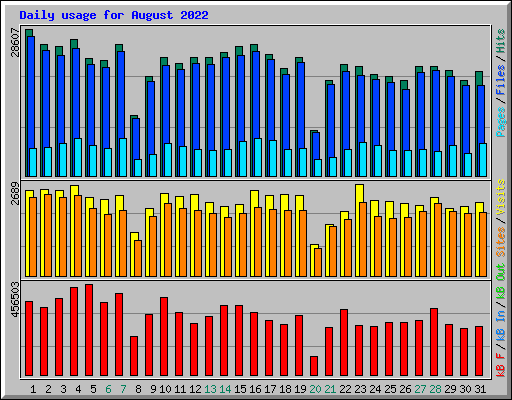Viewport: 512px width, 400px height.
Task: Click the orange sites bar for day 2
Action: click(48, 235)
